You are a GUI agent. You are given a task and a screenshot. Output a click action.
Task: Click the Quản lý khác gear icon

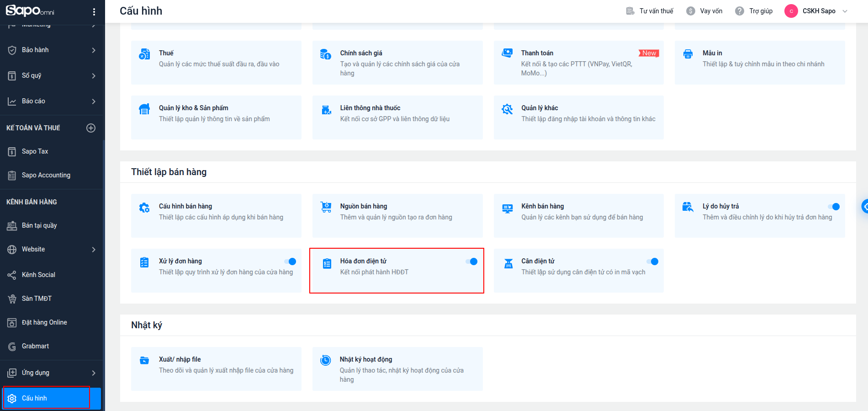pyautogui.click(x=507, y=109)
